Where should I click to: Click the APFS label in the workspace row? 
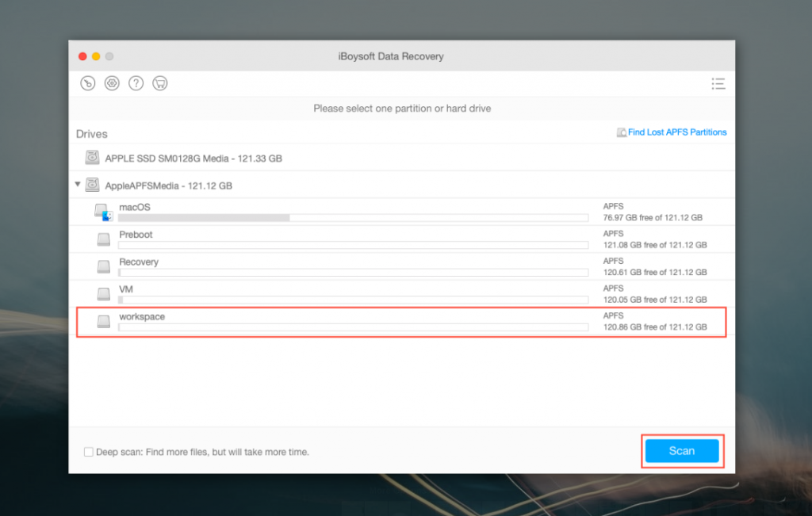[x=613, y=315]
